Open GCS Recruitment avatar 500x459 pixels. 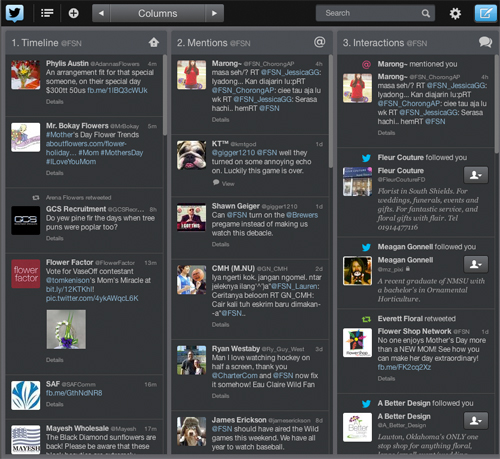pos(26,220)
